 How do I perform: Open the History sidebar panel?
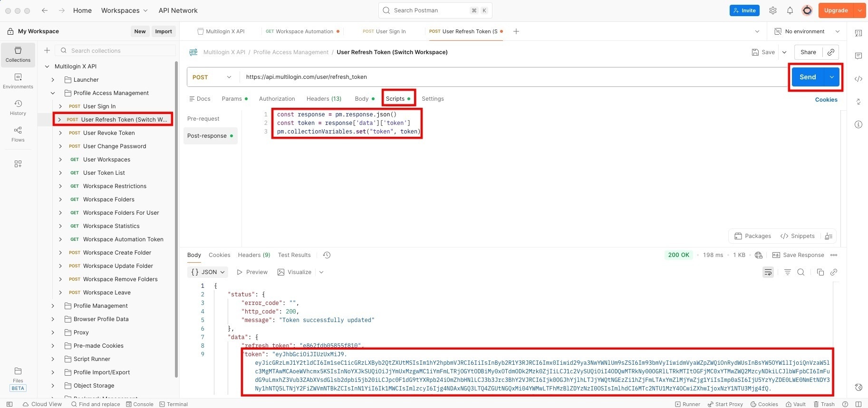point(18,108)
